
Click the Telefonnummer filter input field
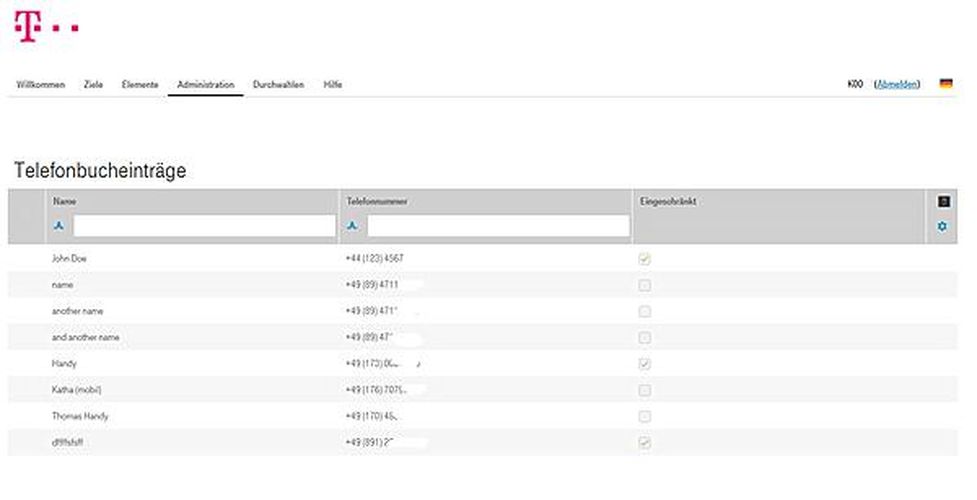pos(498,226)
